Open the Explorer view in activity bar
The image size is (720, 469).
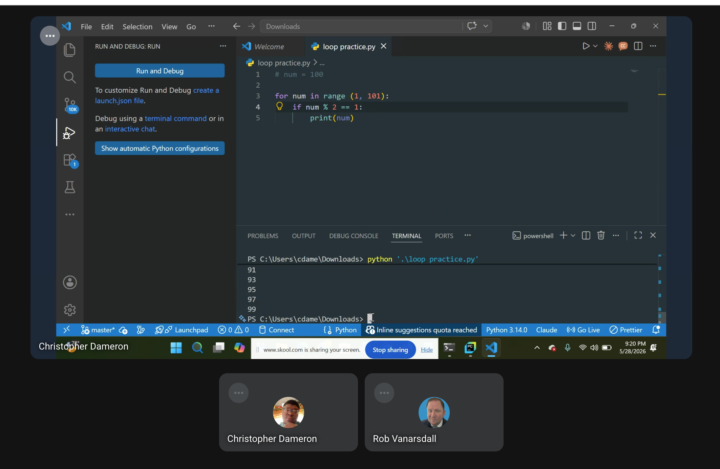(70, 50)
